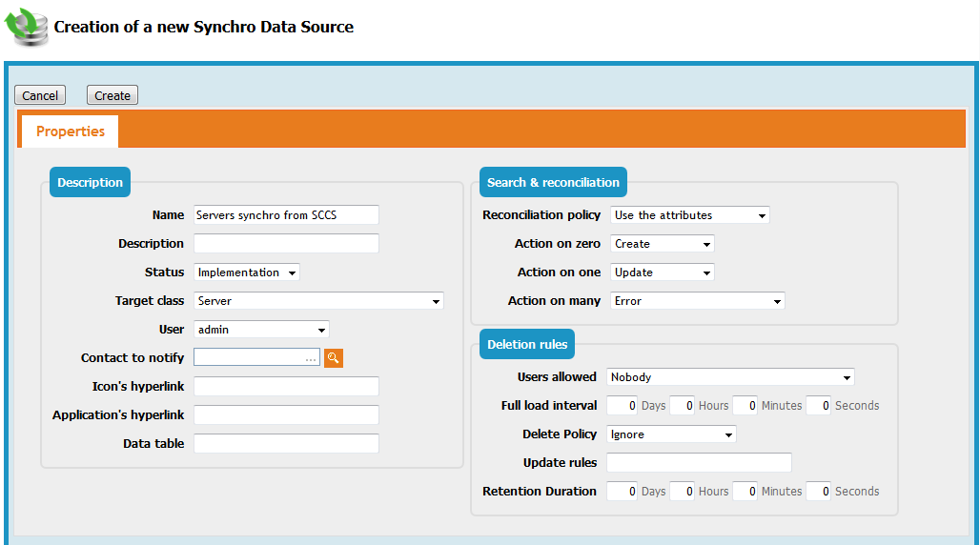Open the Status dropdown
The width and height of the screenshot is (980, 545).
click(x=246, y=272)
